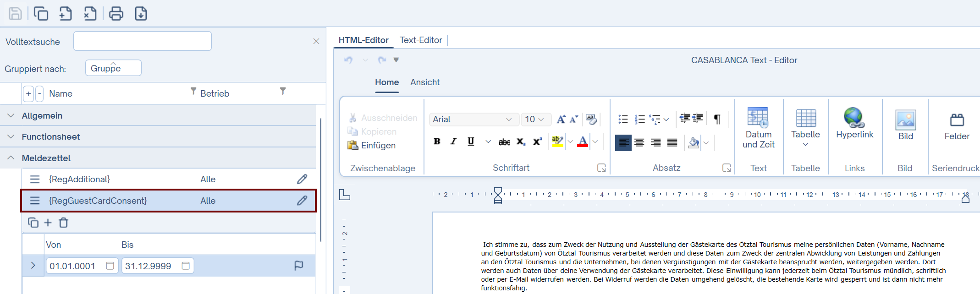
Task: Open the calendar for Von date 01.01.0001
Action: (110, 266)
